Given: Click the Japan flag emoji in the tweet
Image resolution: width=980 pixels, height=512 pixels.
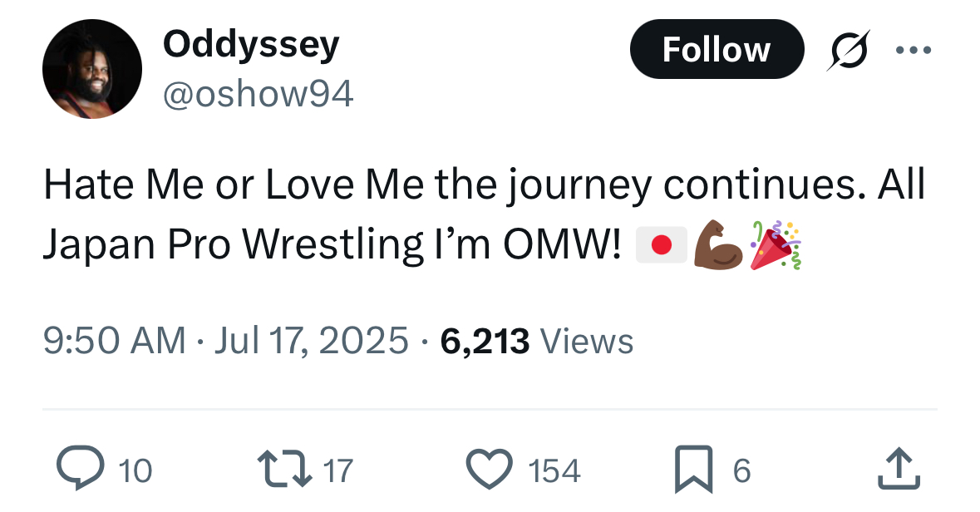Looking at the screenshot, I should click(661, 245).
